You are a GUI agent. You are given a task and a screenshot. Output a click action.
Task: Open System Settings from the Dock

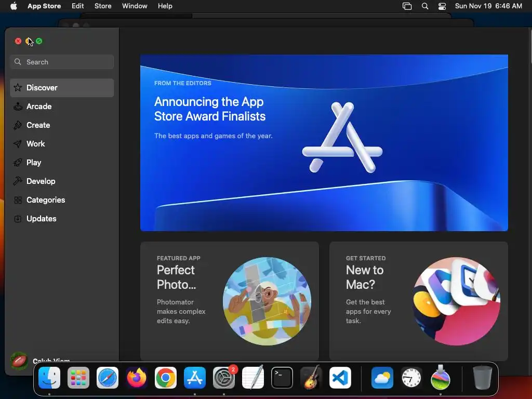[x=224, y=378]
